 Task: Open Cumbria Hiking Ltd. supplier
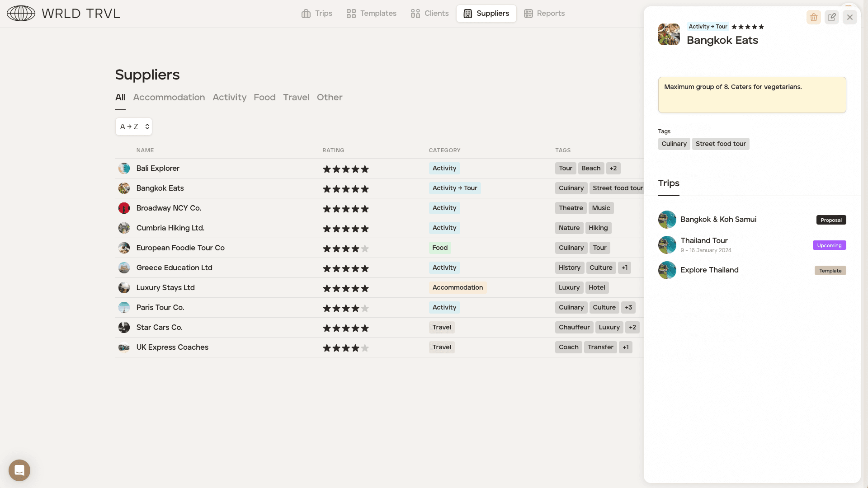[x=379, y=228]
